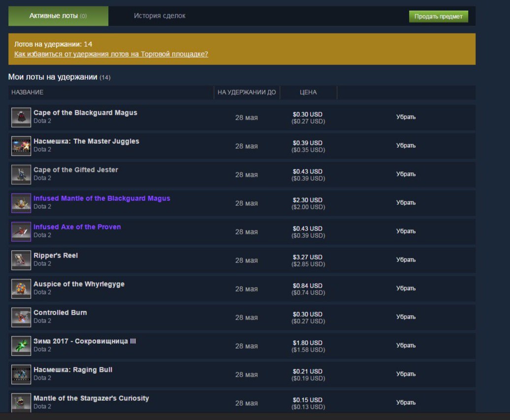The image size is (510, 420).
Task: Click the Cape of the Gifted Jester icon
Action: click(x=21, y=174)
